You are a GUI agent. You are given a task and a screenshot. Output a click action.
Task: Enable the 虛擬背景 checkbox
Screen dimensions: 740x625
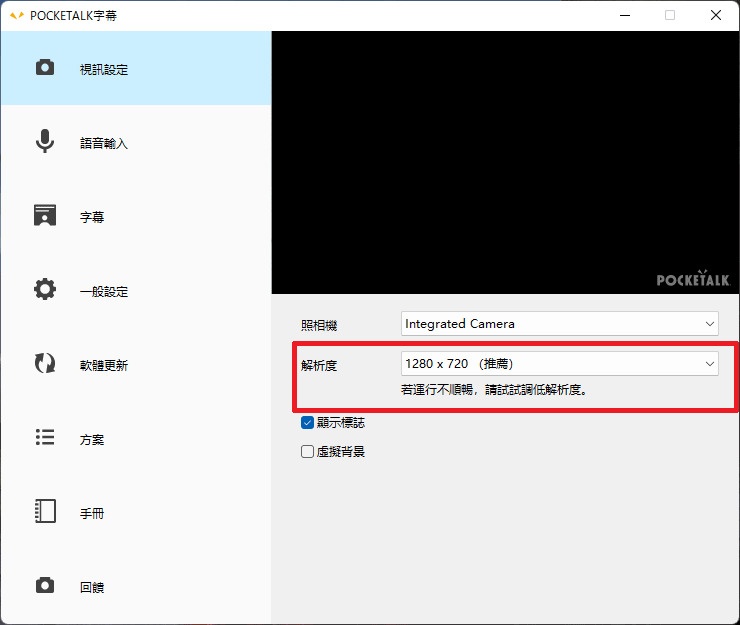[x=308, y=452]
